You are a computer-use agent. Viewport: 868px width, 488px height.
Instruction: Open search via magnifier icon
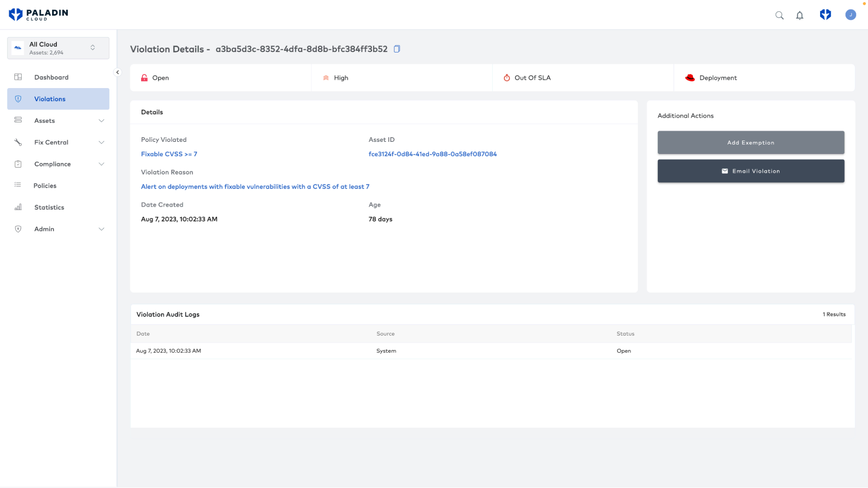pos(779,16)
